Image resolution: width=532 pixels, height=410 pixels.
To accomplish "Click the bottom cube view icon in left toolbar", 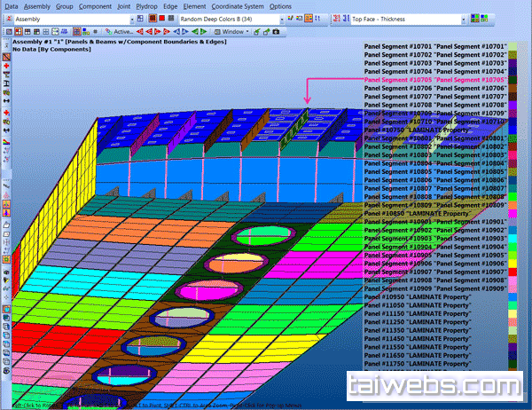I will click(x=6, y=362).
